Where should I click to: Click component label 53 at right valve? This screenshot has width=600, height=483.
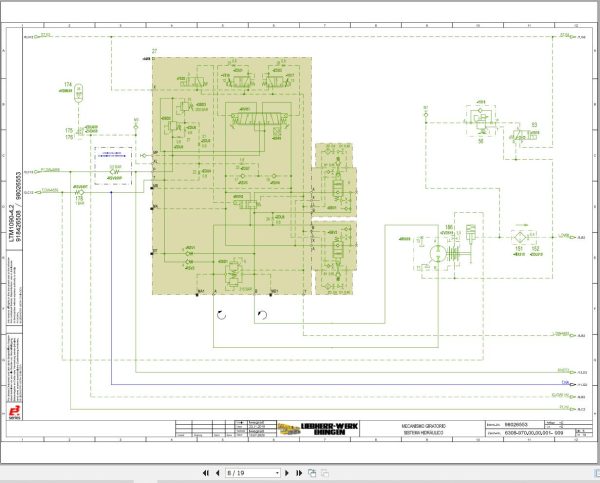coord(535,125)
